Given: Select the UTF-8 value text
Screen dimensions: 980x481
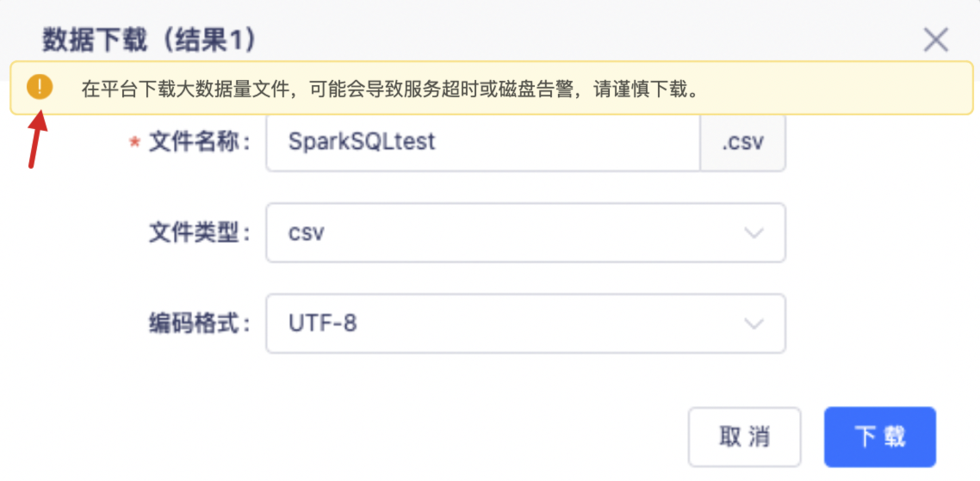Looking at the screenshot, I should pos(322,324).
